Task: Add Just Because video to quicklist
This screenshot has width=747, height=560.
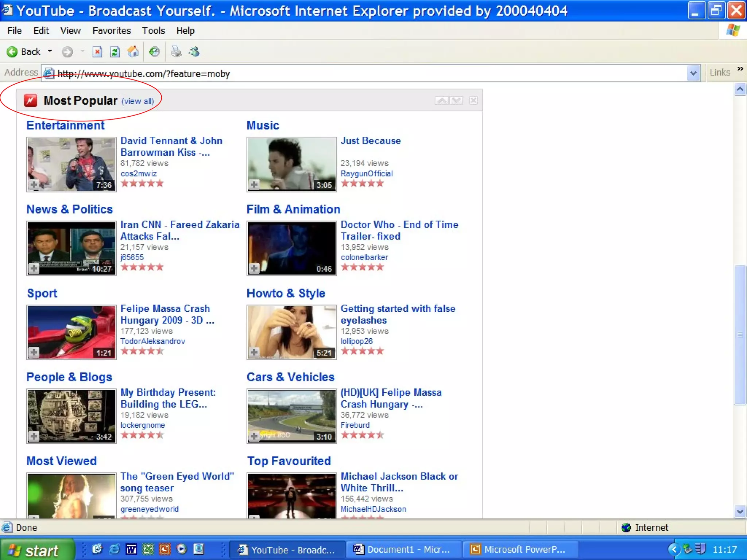Action: tap(254, 184)
